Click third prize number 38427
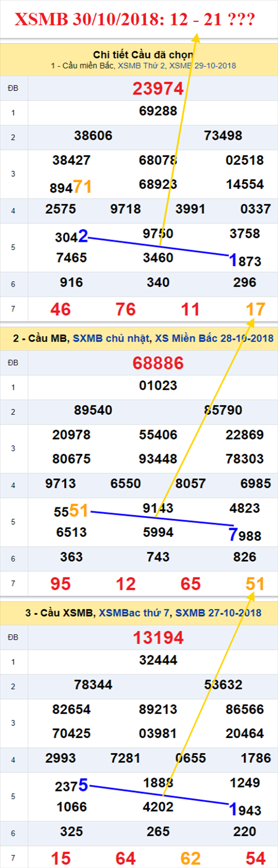This screenshot has height=868, width=278. [71, 160]
